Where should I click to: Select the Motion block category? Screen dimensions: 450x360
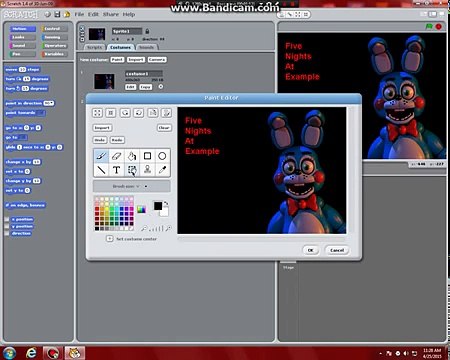[22, 29]
